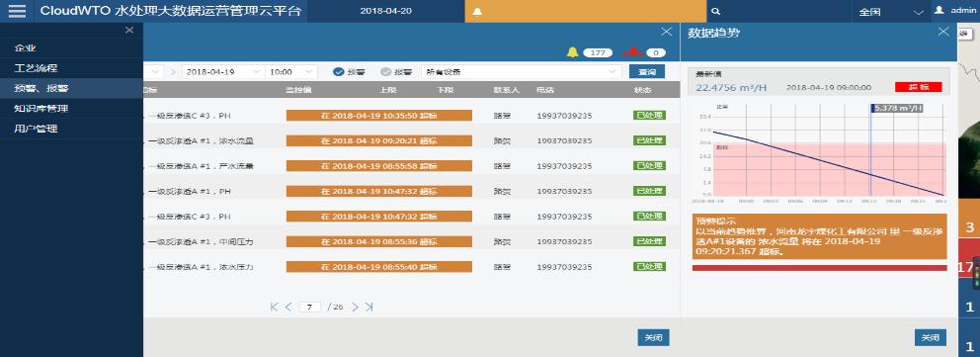Go to the first page arrow icon

pos(275,307)
